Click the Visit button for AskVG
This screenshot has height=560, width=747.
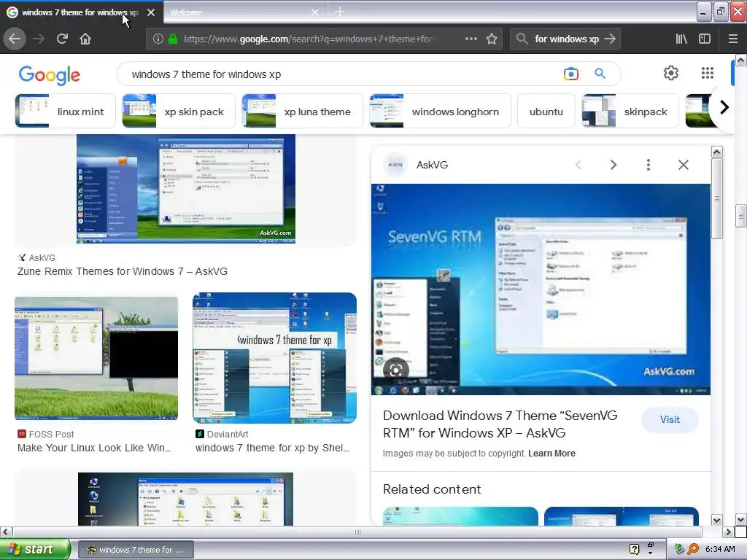point(670,419)
